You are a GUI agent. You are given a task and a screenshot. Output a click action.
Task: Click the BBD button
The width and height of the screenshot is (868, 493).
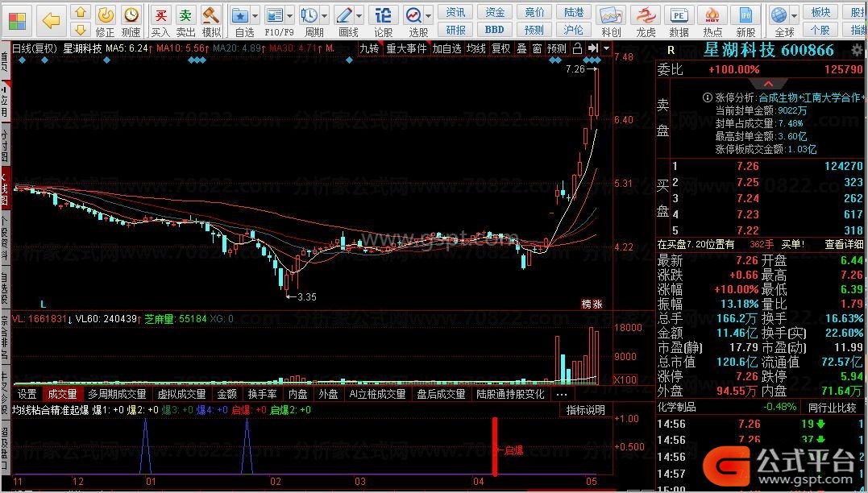(x=494, y=29)
